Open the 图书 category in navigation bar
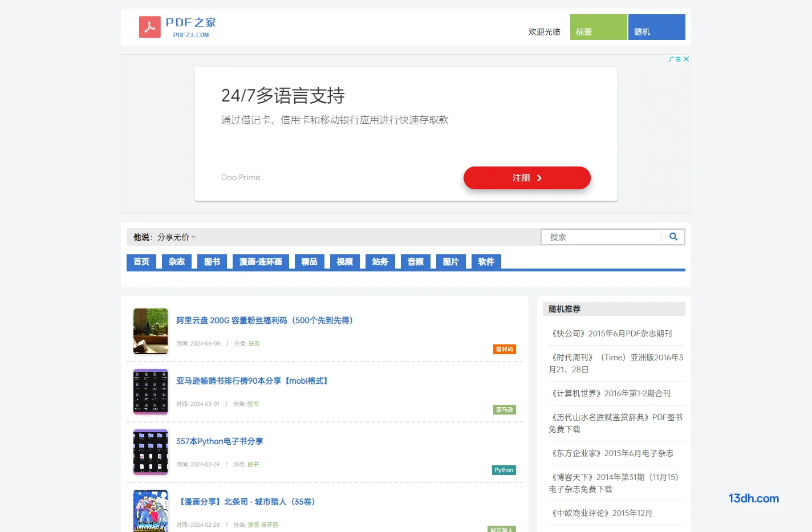Viewport: 812px width, 532px height. tap(212, 262)
